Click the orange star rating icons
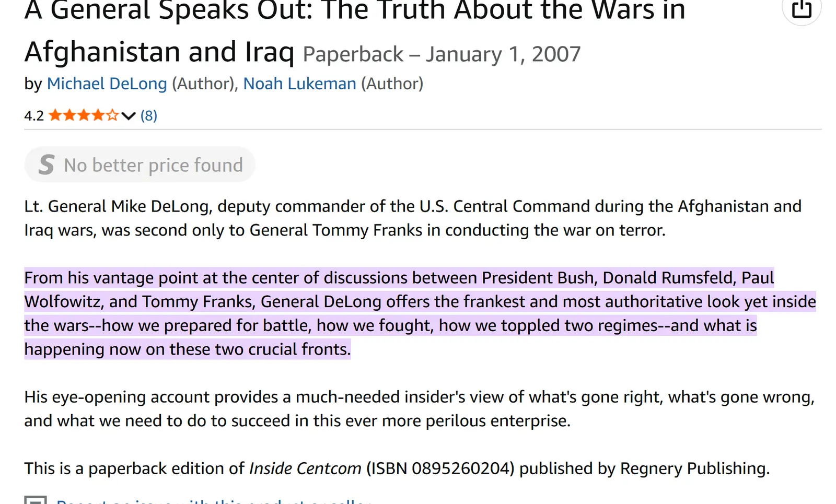This screenshot has width=836, height=504. (x=84, y=115)
